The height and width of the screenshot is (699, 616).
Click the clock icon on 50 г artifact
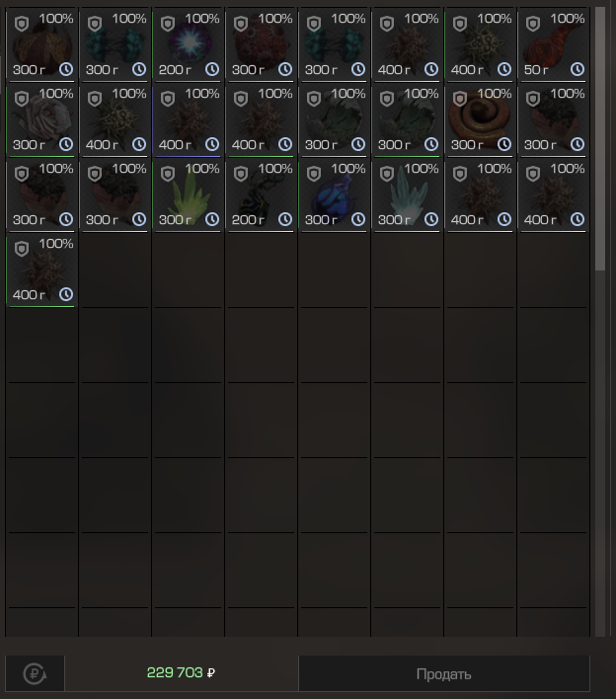coord(577,69)
